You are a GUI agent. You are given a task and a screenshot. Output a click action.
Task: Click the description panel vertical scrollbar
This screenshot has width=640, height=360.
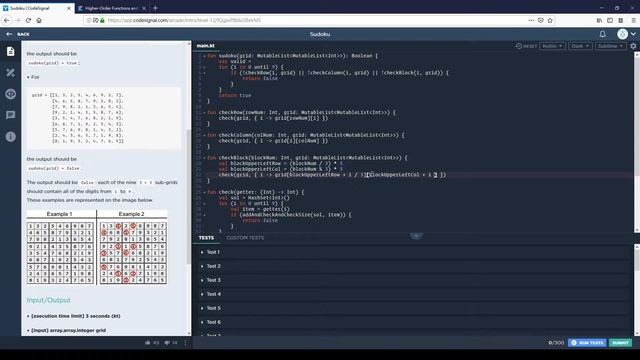tap(189, 196)
